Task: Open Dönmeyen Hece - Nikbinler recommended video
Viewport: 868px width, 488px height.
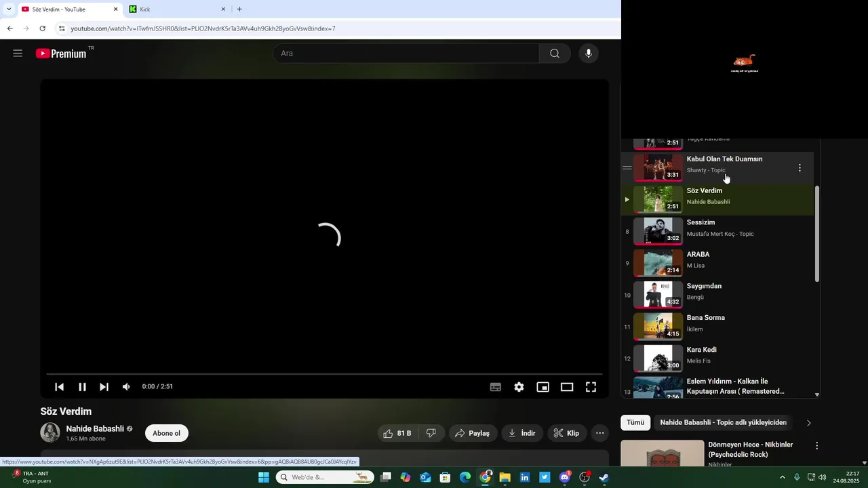Action: pos(750,450)
